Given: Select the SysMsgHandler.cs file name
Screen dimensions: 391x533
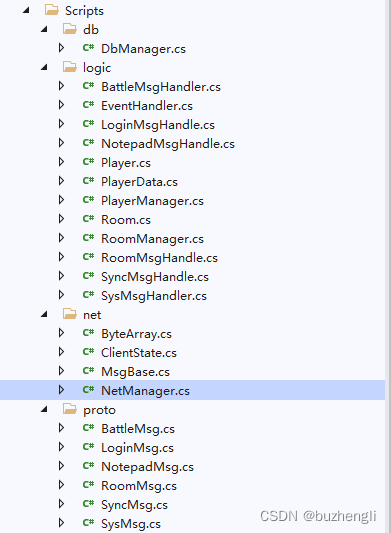Looking at the screenshot, I should (154, 296).
